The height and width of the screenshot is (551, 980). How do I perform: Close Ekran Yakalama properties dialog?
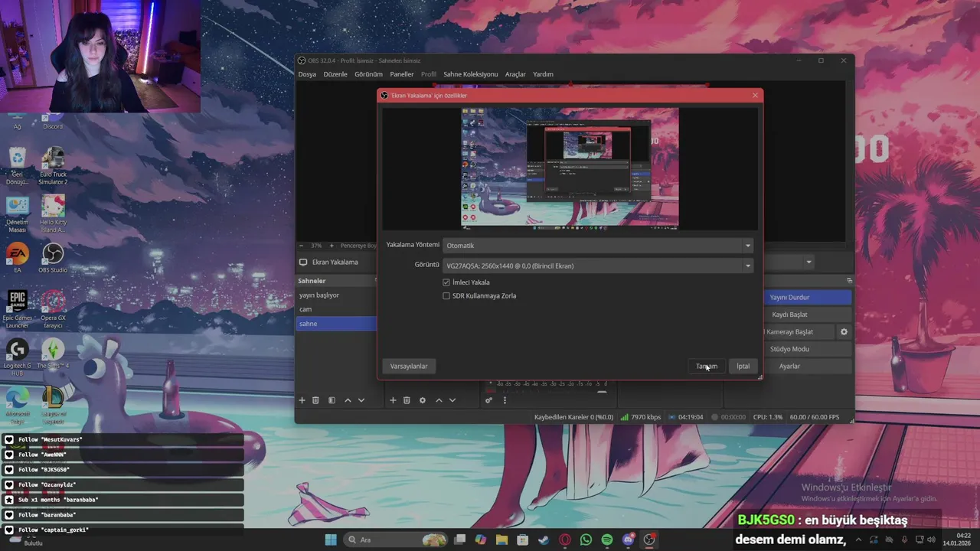pyautogui.click(x=755, y=96)
